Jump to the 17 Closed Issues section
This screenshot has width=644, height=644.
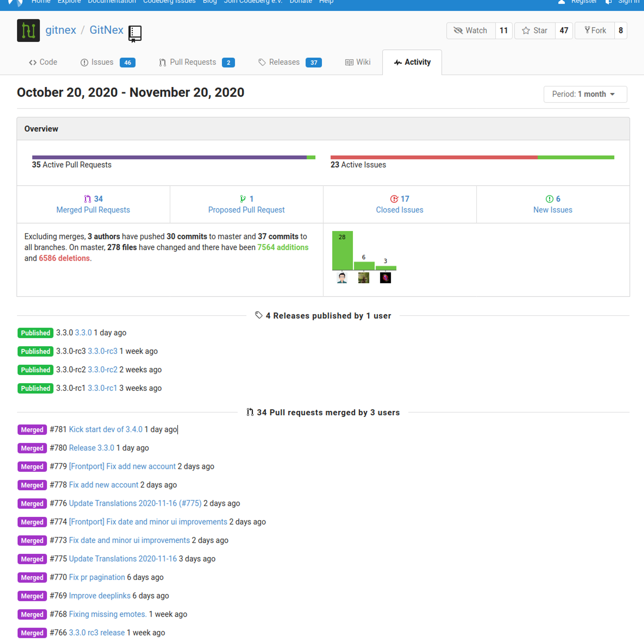click(x=399, y=204)
